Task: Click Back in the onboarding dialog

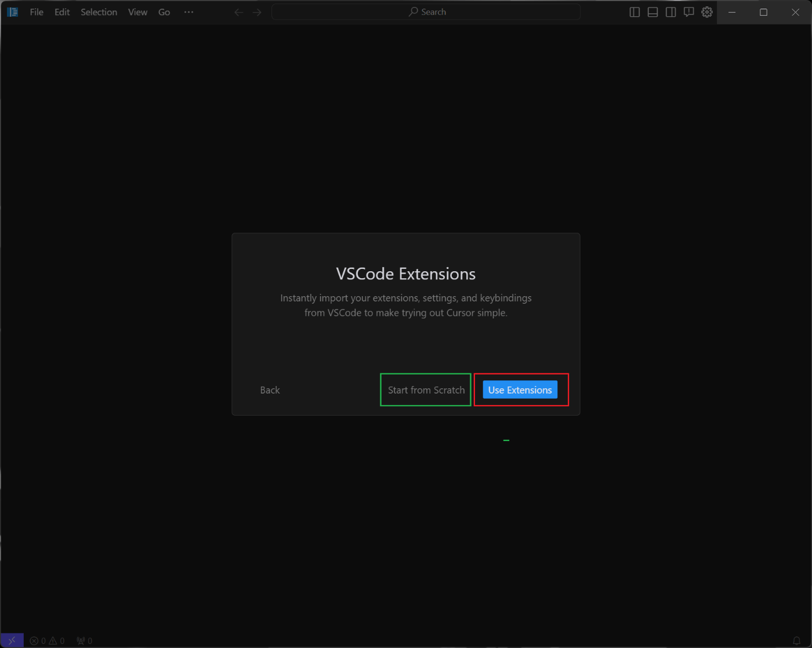Action: pyautogui.click(x=270, y=390)
